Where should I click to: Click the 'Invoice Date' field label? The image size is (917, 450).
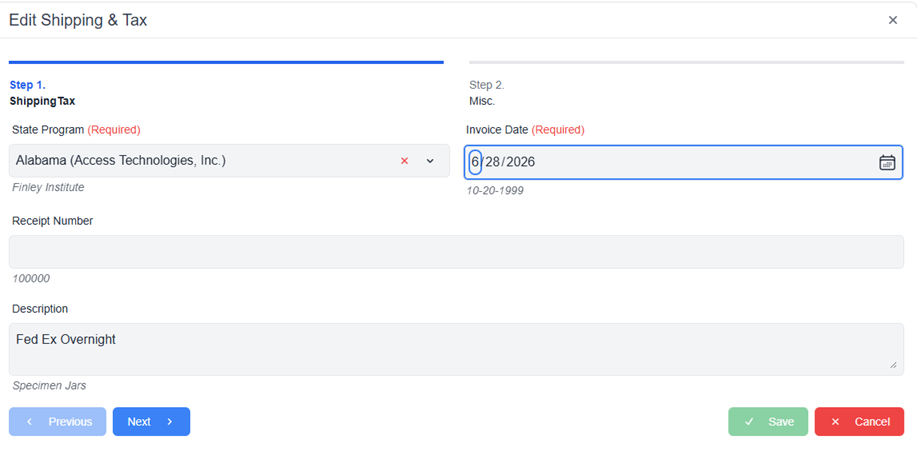(497, 130)
